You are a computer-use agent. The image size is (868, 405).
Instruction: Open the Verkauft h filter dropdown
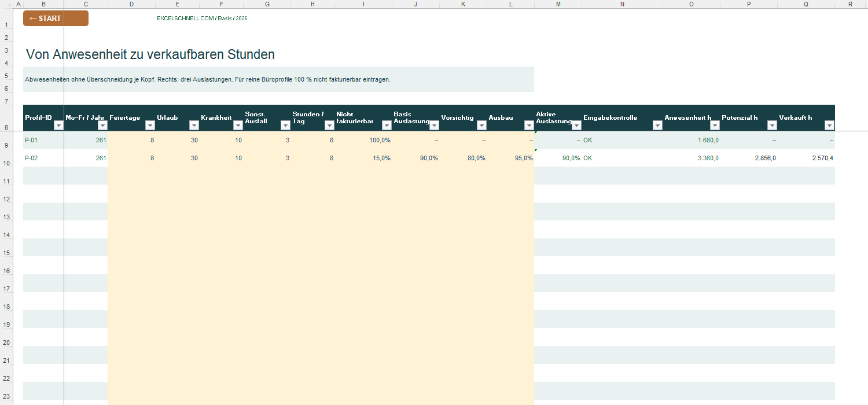tap(829, 126)
